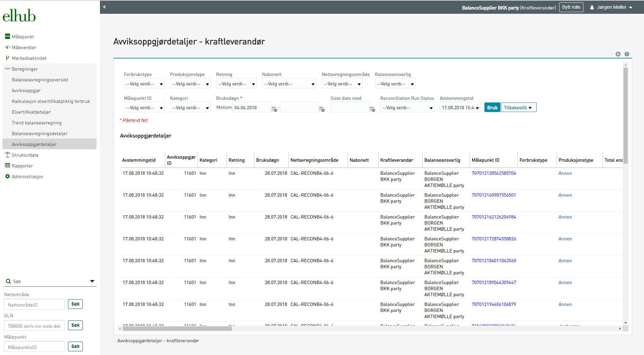The width and height of the screenshot is (644, 355).
Task: Click Søk button next to NettområdeID
Action: click(75, 304)
